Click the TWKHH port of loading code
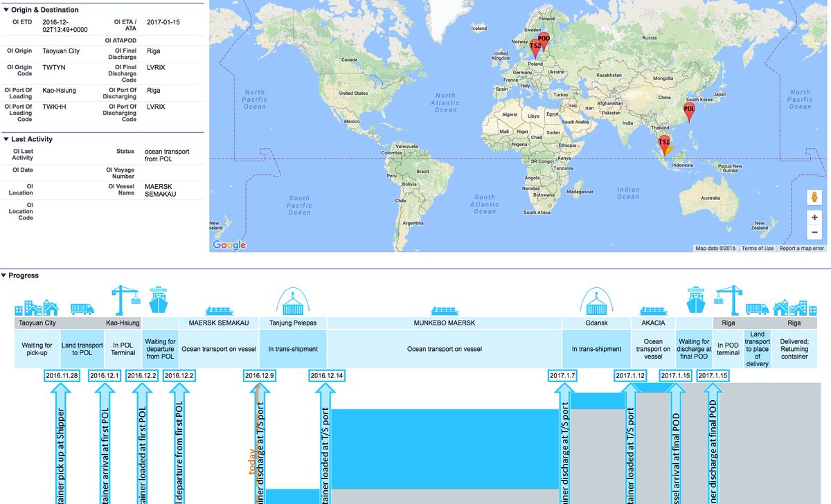The image size is (831, 504). point(54,107)
